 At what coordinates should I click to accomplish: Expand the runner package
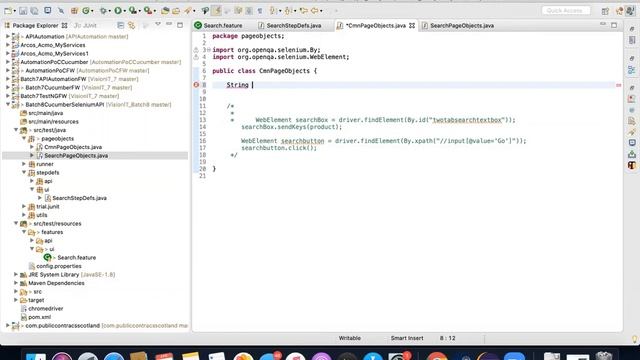pyautogui.click(x=24, y=164)
